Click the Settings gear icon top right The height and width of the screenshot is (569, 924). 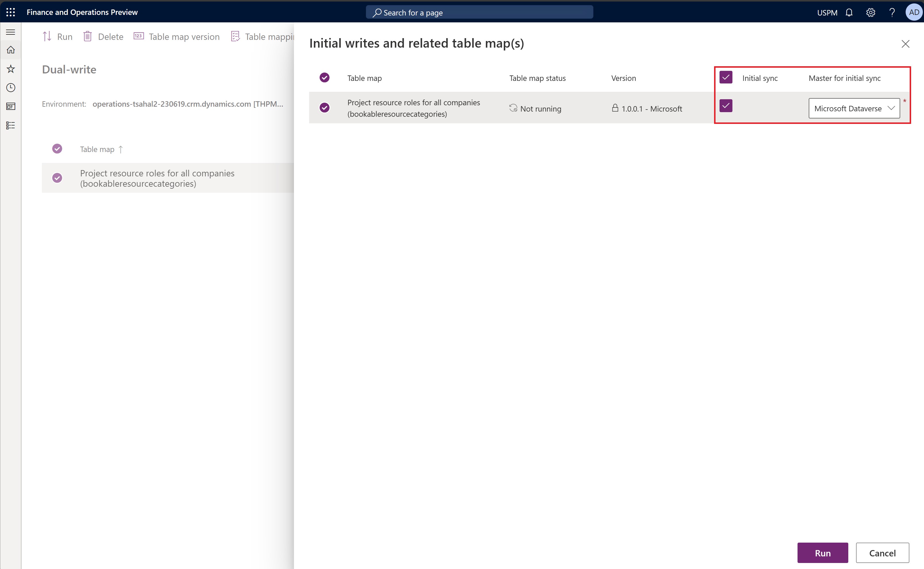[x=871, y=13]
